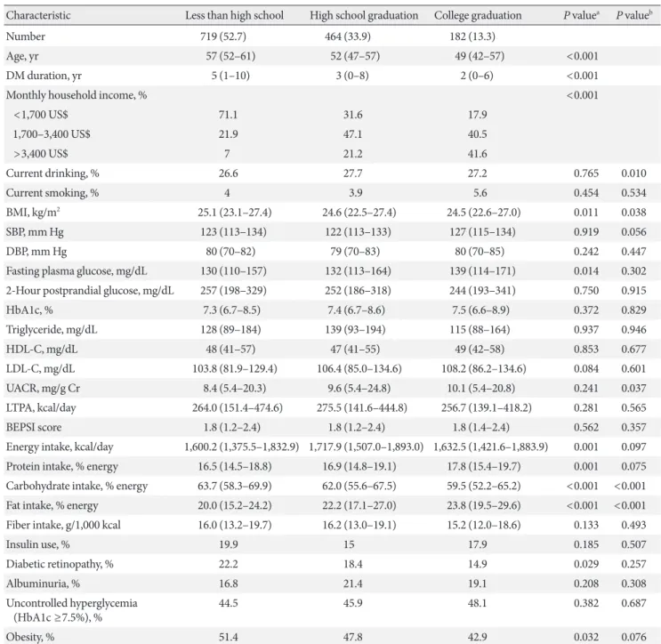Click the 'Energy intake, kcal/day' label

click(60, 447)
